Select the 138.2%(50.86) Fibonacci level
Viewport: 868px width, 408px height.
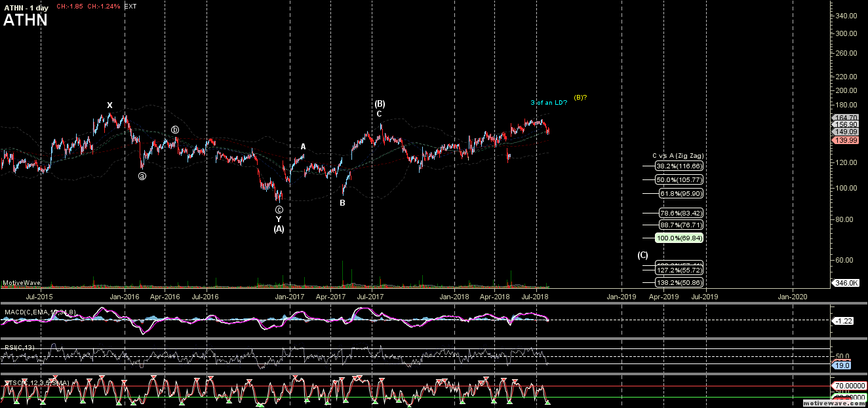pos(679,282)
